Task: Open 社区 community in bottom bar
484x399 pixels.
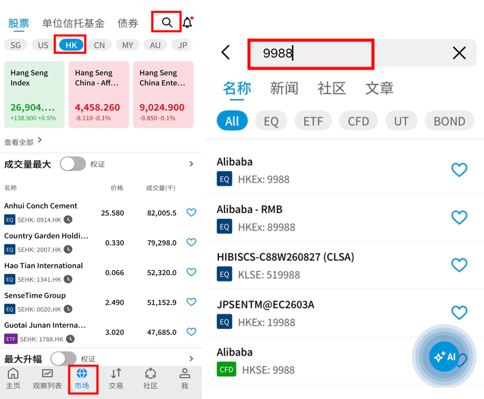Action: [x=150, y=379]
